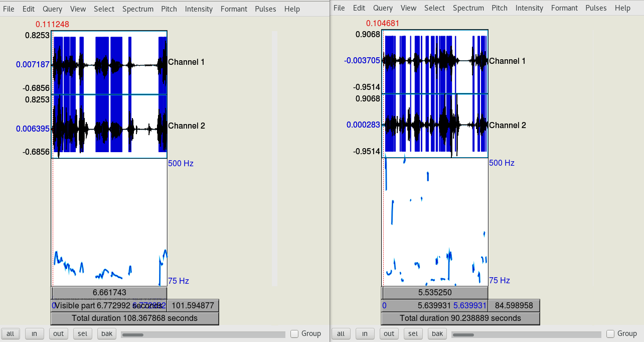The image size is (644, 342).
Task: Click the 'bak' button in left window
Action: tap(107, 334)
